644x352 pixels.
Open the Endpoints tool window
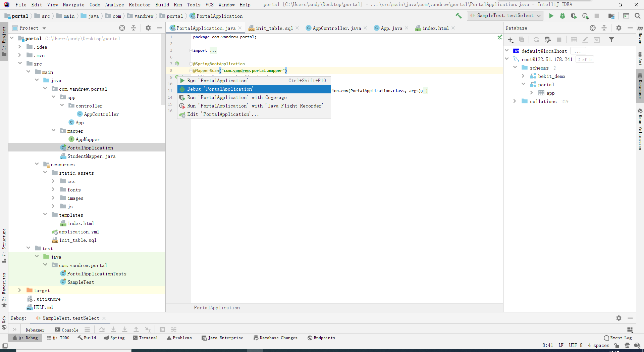(x=321, y=338)
